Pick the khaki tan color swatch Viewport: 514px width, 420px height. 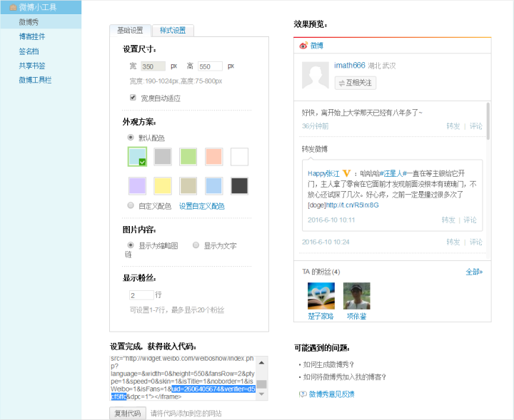tap(188, 186)
